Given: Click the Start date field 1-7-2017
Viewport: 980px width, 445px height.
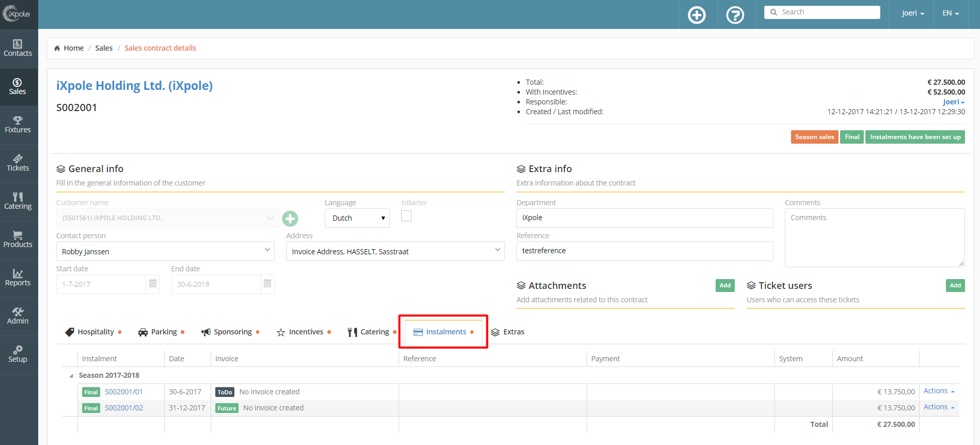Looking at the screenshot, I should point(101,284).
